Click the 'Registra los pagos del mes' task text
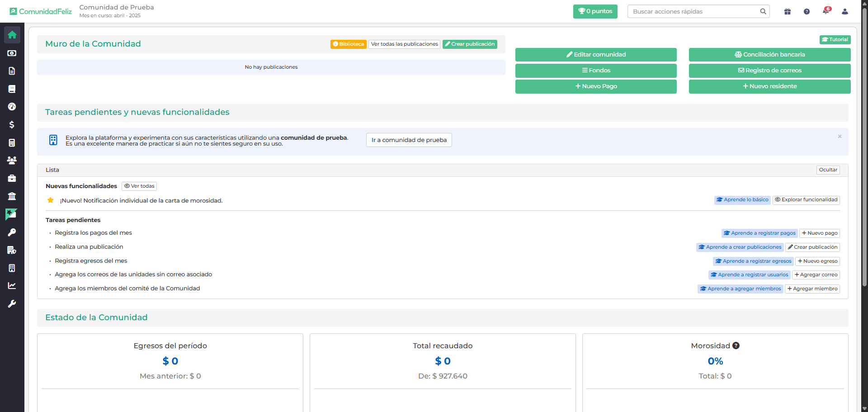This screenshot has height=412, width=868. (94, 233)
